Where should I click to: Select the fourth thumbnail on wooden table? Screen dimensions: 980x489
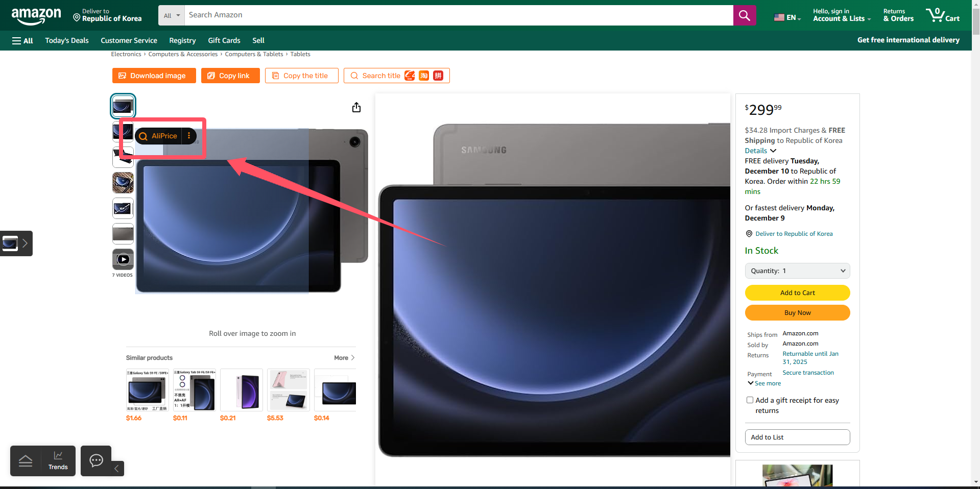(123, 183)
